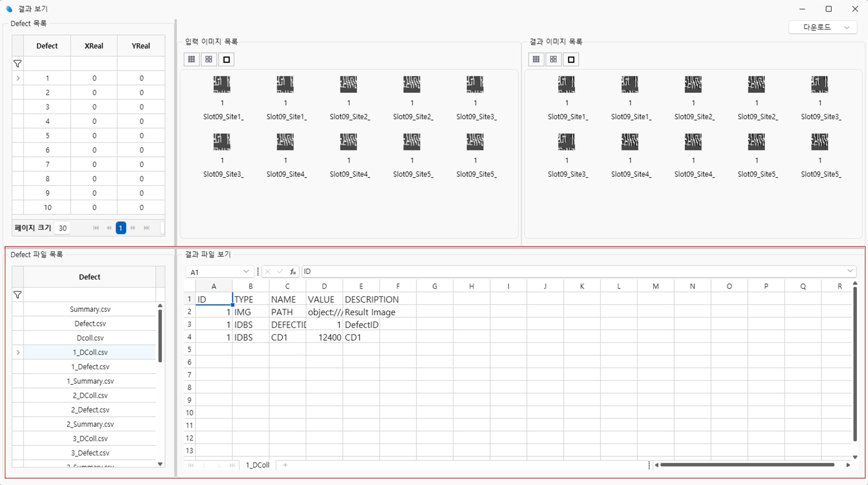The image size is (868, 485).
Task: Expand Defect row 1 details arrow
Action: point(18,78)
